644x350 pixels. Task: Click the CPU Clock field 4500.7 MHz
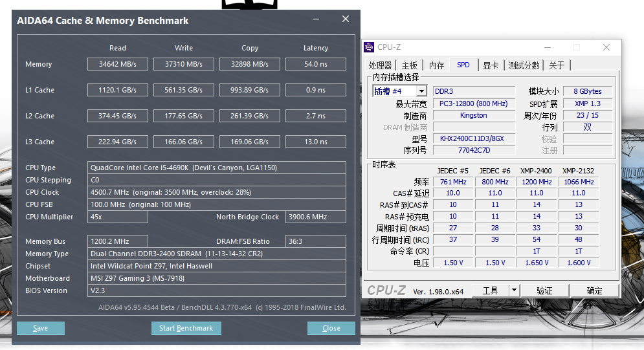coord(216,192)
